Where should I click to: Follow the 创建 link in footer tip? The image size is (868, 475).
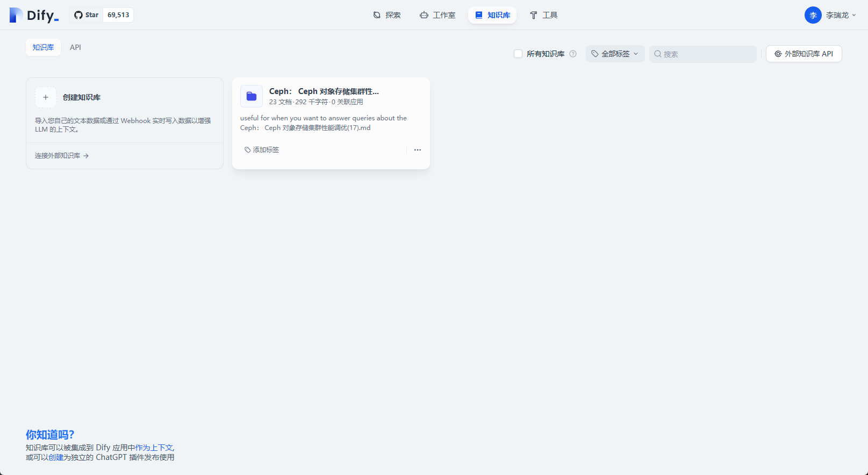pyautogui.click(x=56, y=457)
